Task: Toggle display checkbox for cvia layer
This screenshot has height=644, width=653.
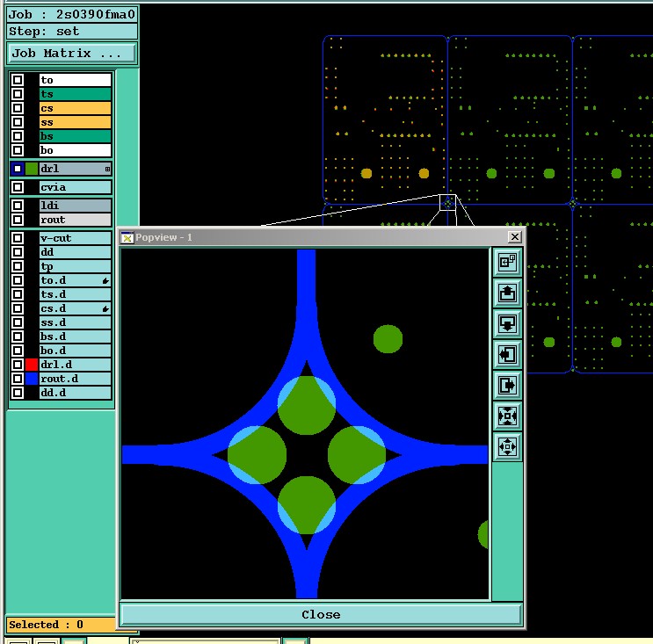Action: click(x=18, y=187)
